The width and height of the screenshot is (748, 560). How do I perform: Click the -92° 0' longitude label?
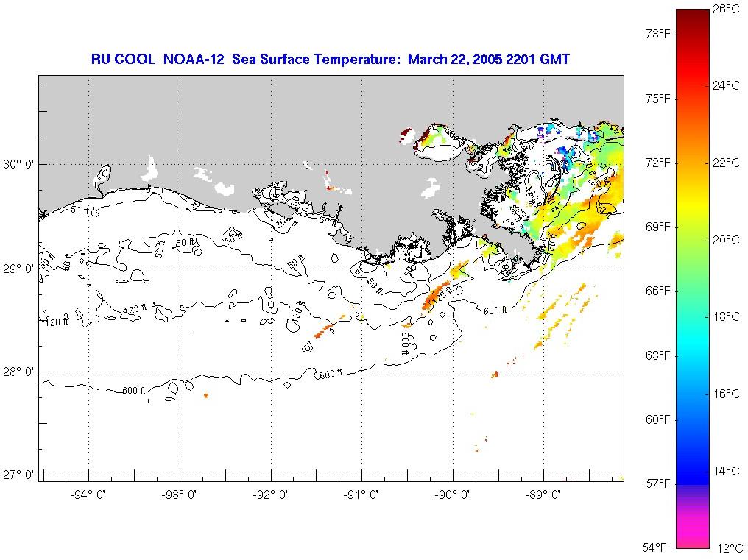click(x=270, y=495)
